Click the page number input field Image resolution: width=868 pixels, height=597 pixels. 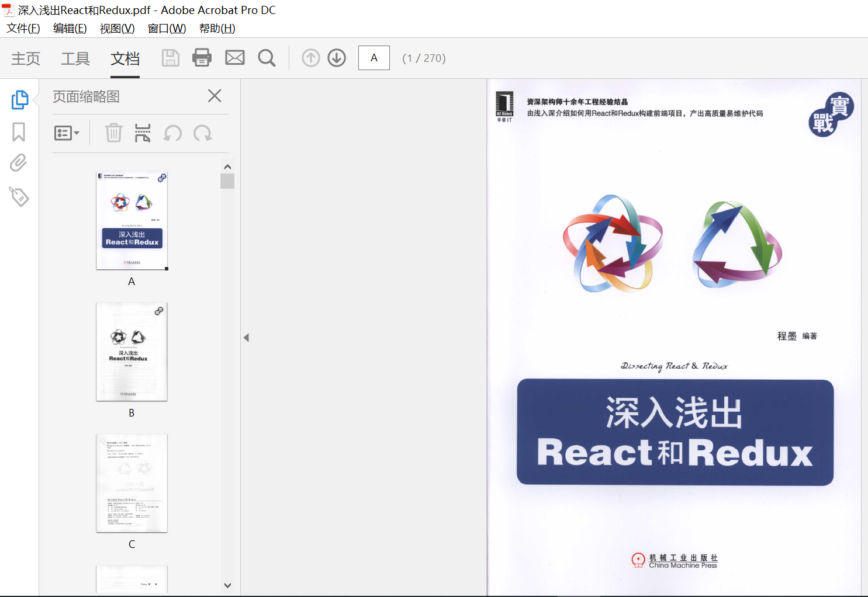374,58
